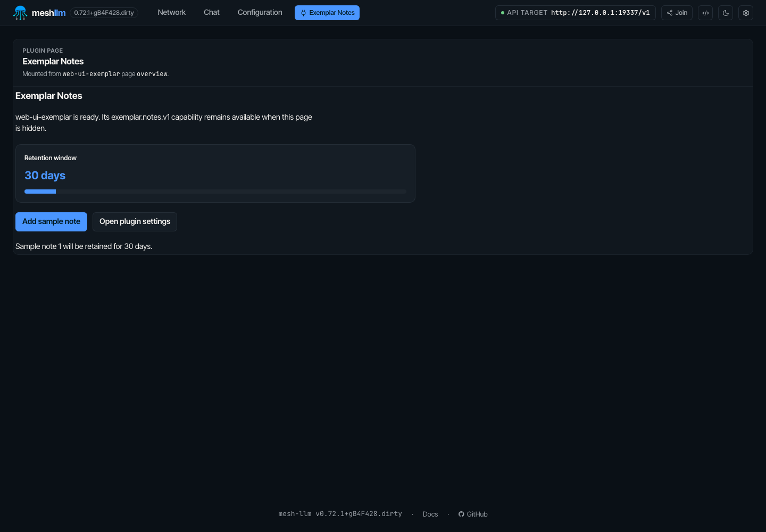Click Add sample note button
The image size is (766, 532).
coord(51,222)
